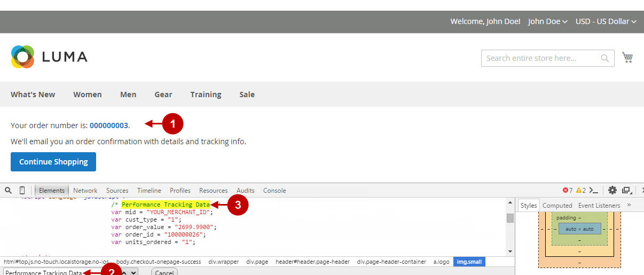
Task: Click the 'var cust_type' code line
Action: [x=146, y=219]
